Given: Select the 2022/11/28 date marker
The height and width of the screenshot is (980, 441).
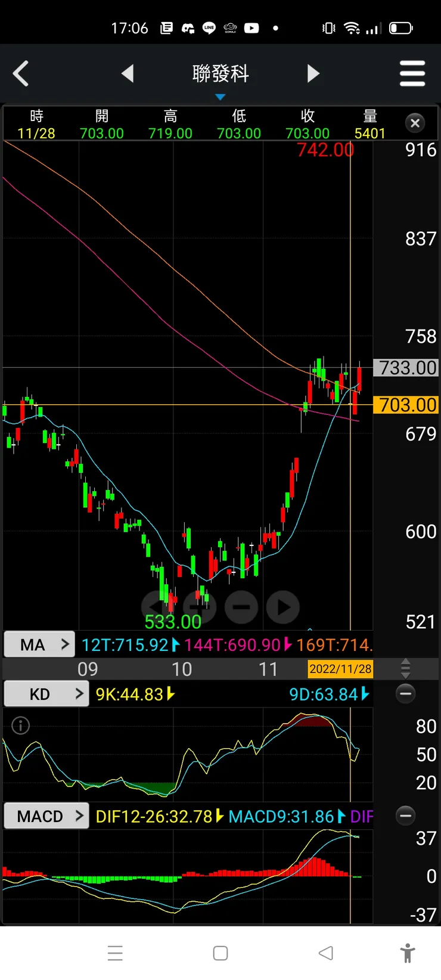Looking at the screenshot, I should pyautogui.click(x=340, y=669).
